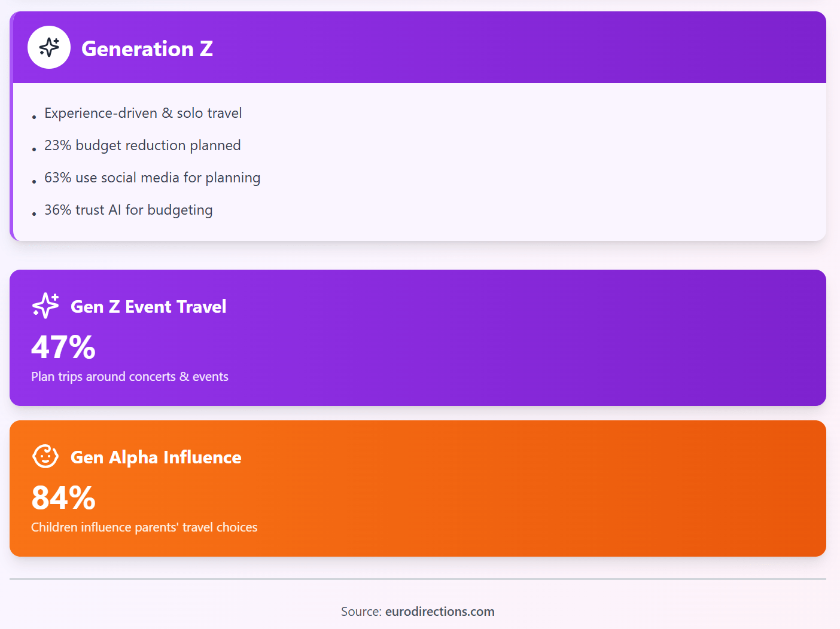Click the bullet dot before '63% use social media'
The width and height of the screenshot is (840, 629).
click(x=34, y=182)
